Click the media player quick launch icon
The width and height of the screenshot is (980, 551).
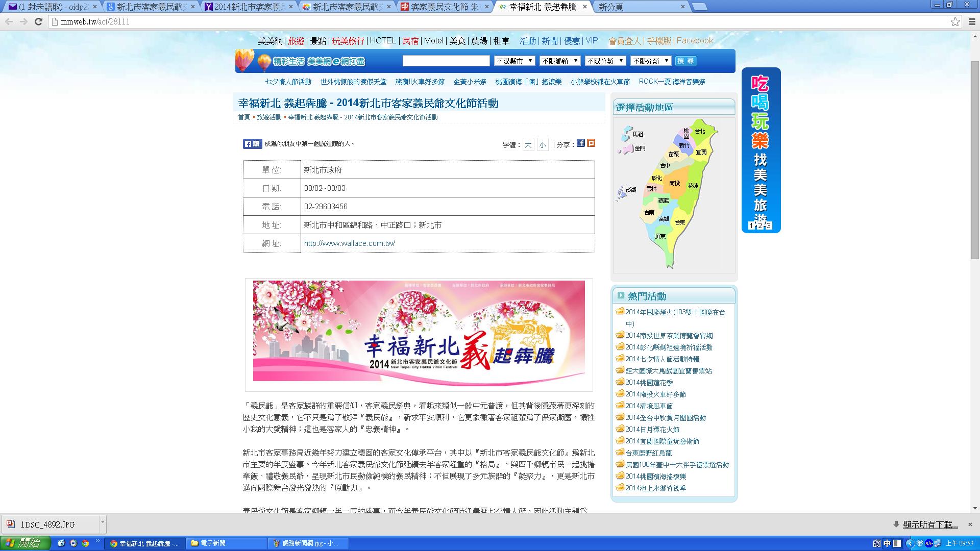click(x=73, y=543)
